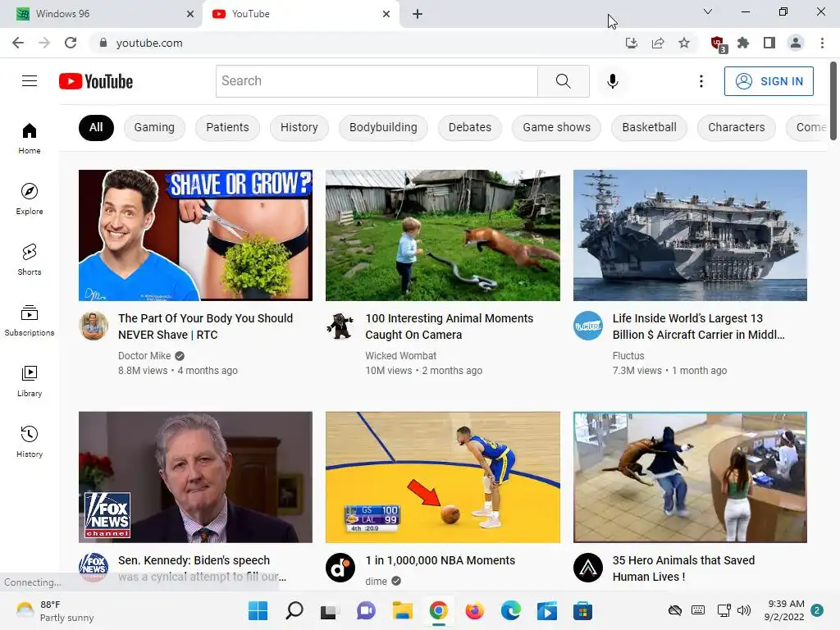Screen dimensions: 840x630
Task: Open File Explorer from taskbar
Action: pyautogui.click(x=402, y=610)
